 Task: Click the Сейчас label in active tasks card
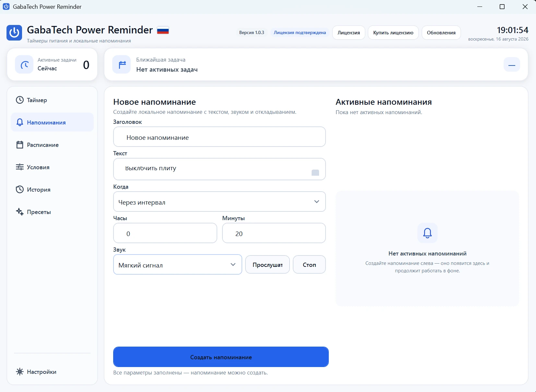(47, 68)
